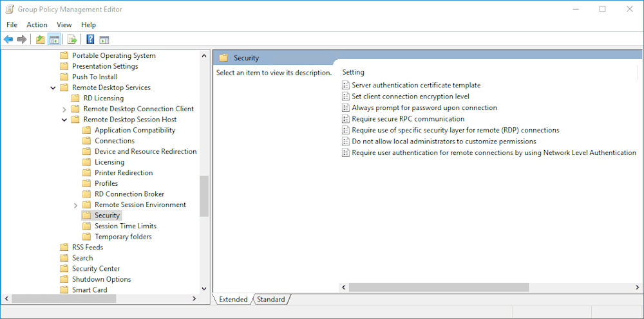Select Require secure RPC communication setting
The image size is (644, 319).
click(x=408, y=119)
